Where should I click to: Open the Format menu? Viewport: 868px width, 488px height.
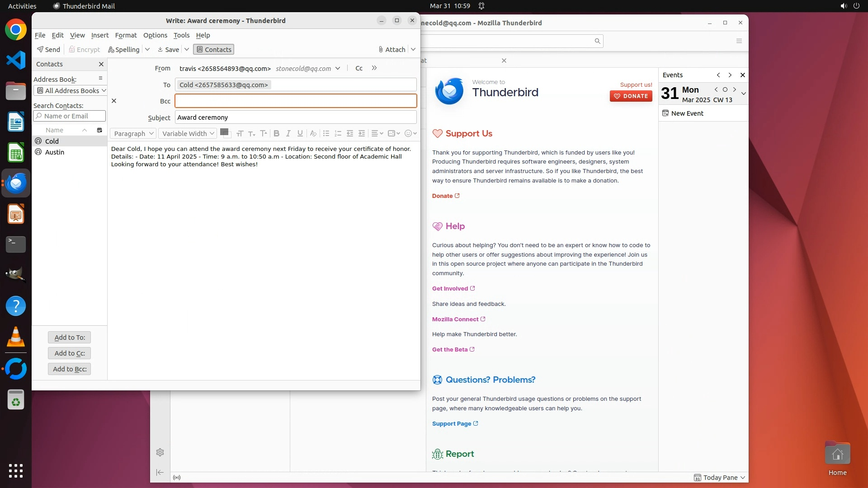click(126, 35)
